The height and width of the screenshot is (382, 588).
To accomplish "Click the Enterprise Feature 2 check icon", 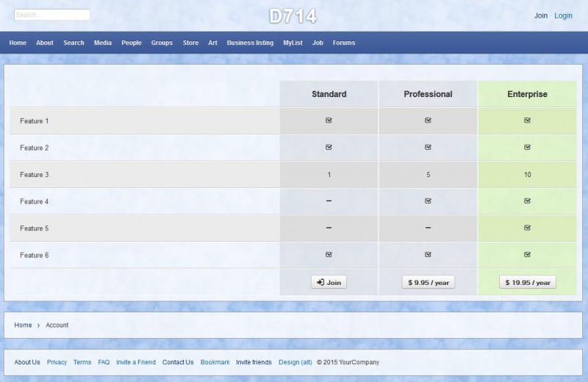I will pos(527,148).
